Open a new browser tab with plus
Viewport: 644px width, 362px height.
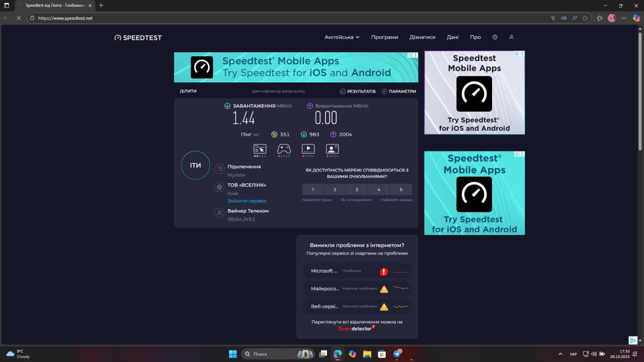pos(101,6)
